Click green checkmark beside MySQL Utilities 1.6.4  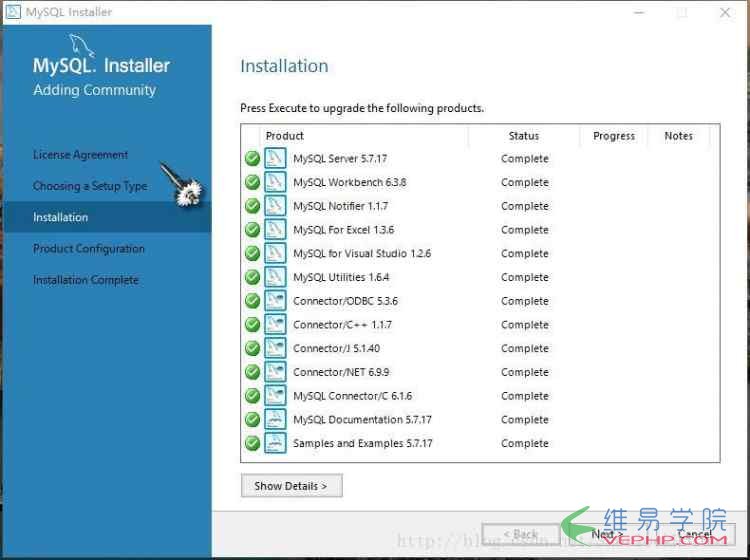pos(252,277)
